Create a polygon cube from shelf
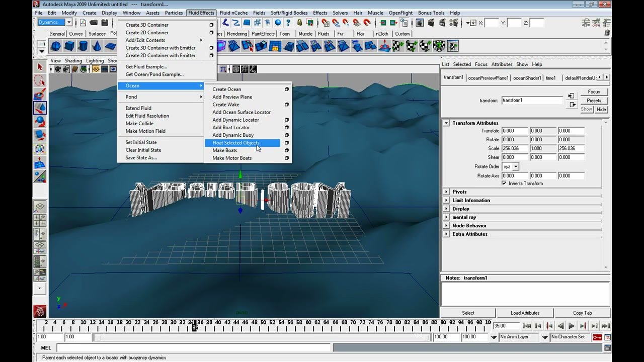644x362 pixels. 69,46
